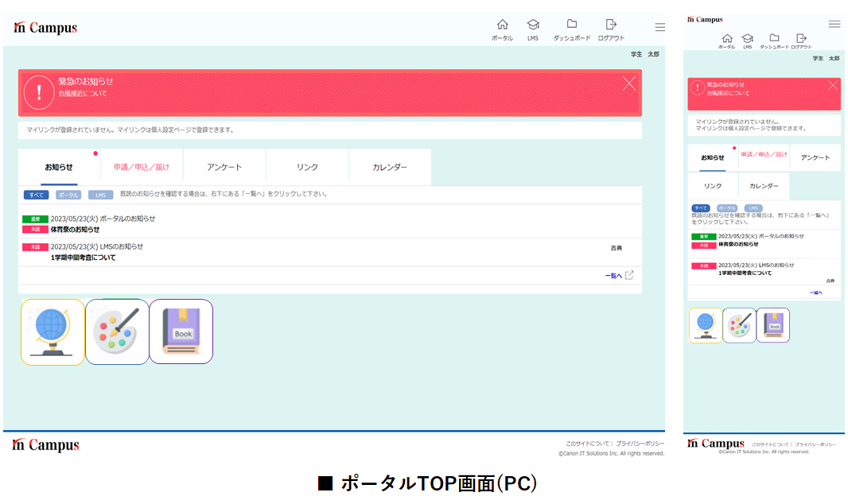Dismiss the 緊急のお知らせ banner in the desktop view
This screenshot has width=848, height=504.
tap(628, 83)
